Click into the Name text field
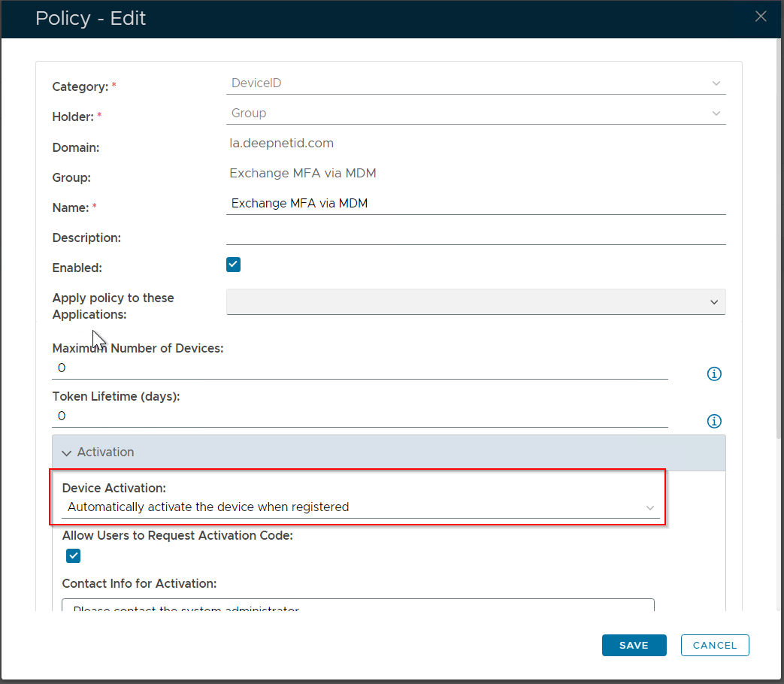Image resolution: width=784 pixels, height=684 pixels. [475, 203]
